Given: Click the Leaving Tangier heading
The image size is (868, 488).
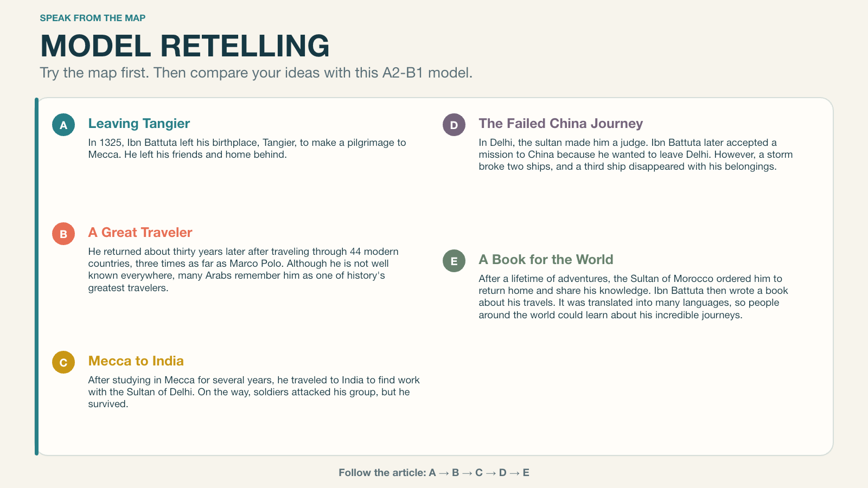Looking at the screenshot, I should point(139,124).
